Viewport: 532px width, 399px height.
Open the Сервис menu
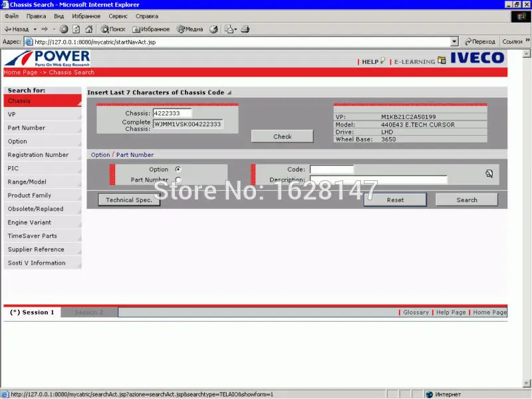point(118,16)
